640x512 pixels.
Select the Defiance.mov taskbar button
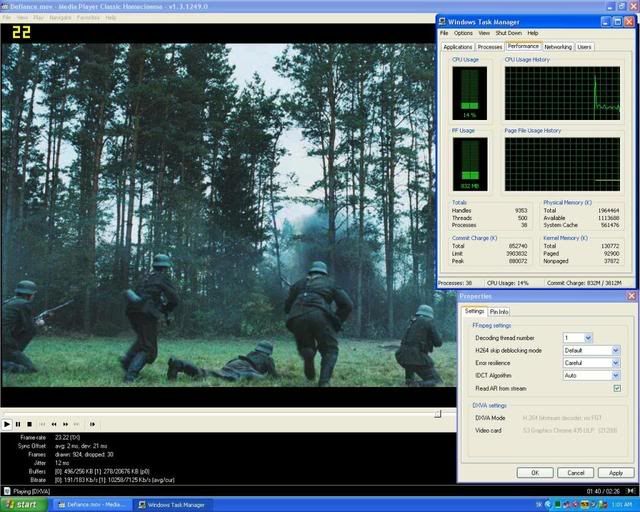pos(93,505)
